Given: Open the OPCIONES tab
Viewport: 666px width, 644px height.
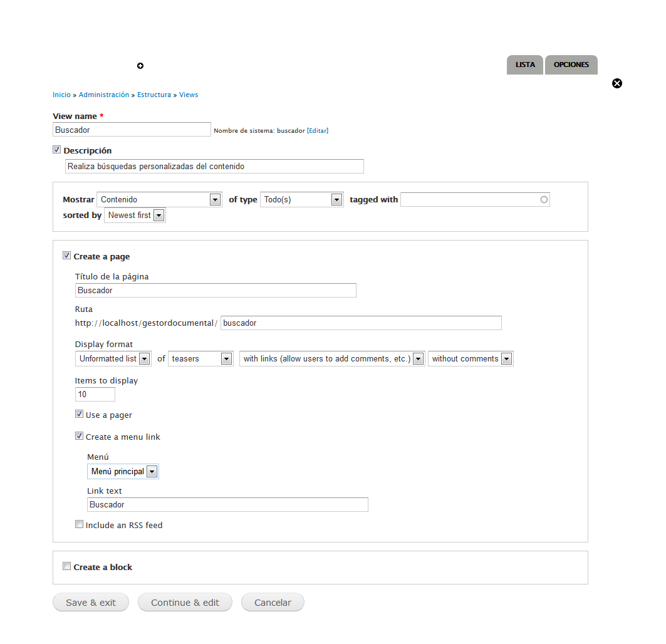Looking at the screenshot, I should 571,65.
